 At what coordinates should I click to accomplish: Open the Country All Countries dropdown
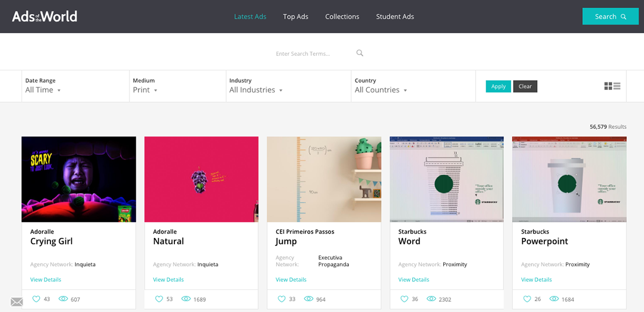tap(381, 90)
